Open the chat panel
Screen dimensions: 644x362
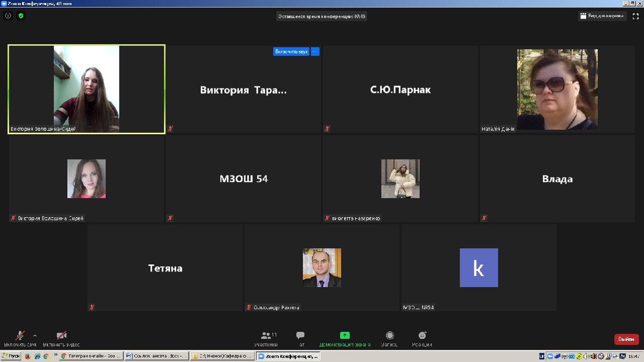[x=300, y=339]
